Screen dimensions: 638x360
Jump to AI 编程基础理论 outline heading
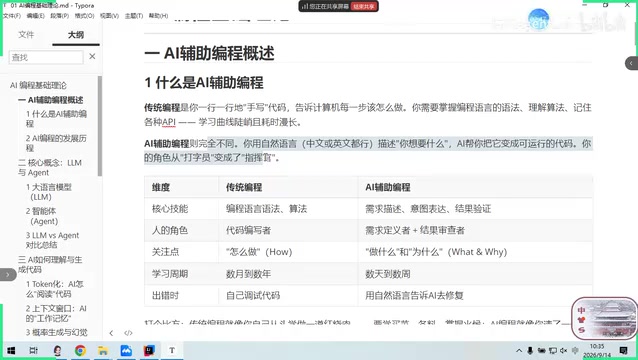click(x=38, y=85)
